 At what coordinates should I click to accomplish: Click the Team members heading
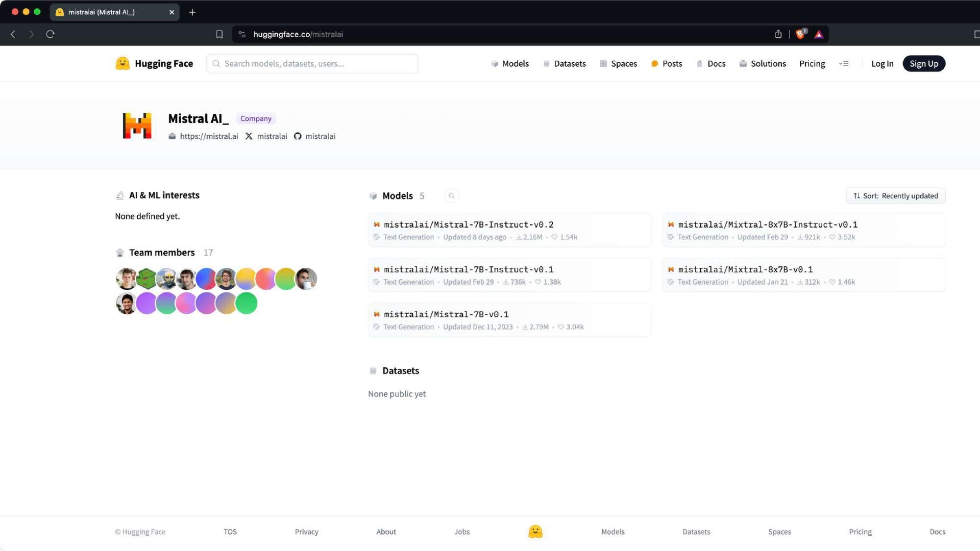point(162,253)
